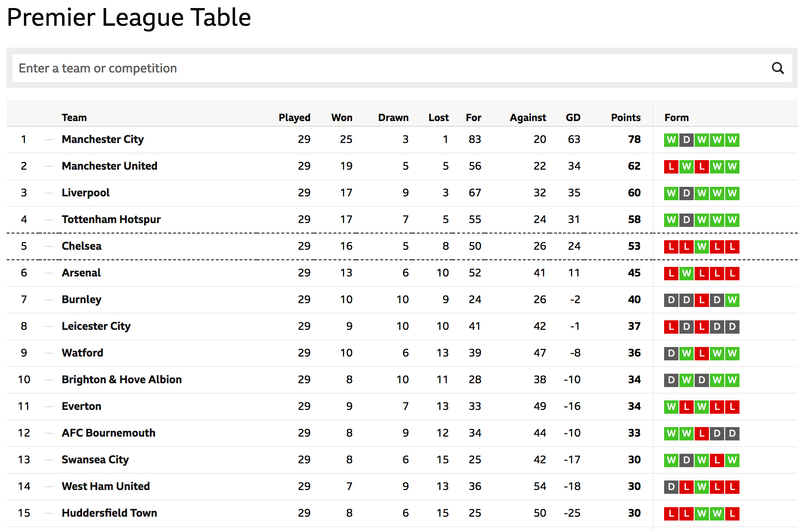Viewport: 812px width, 531px height.
Task: Open the Liverpool team link
Action: click(x=85, y=193)
